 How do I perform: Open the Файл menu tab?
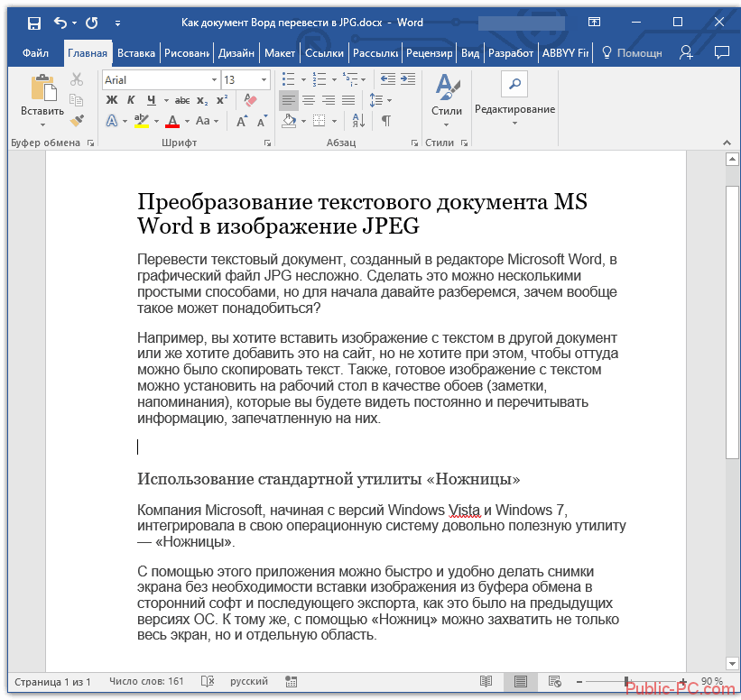point(36,53)
